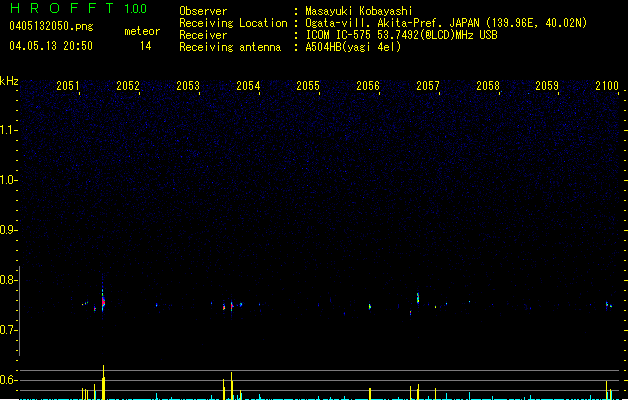Click the 2055 time axis marker

(x=308, y=86)
